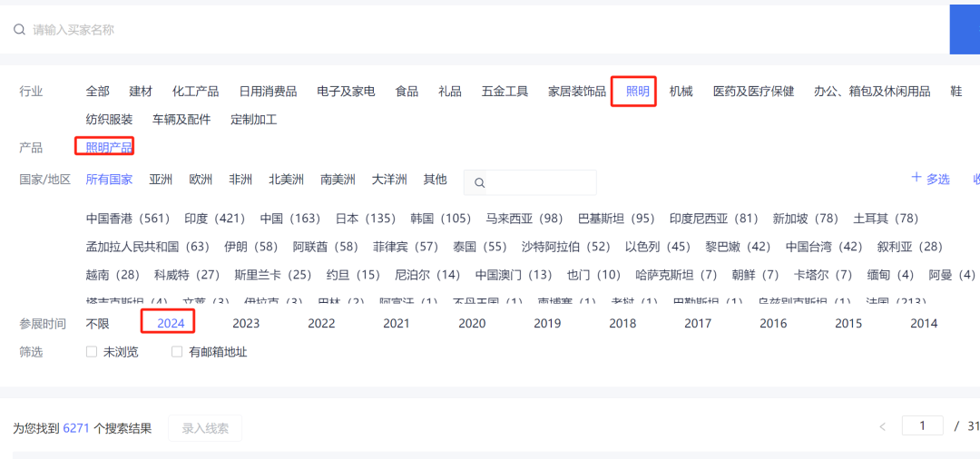
Task: Set exhibition year to 2023
Action: [x=246, y=324]
